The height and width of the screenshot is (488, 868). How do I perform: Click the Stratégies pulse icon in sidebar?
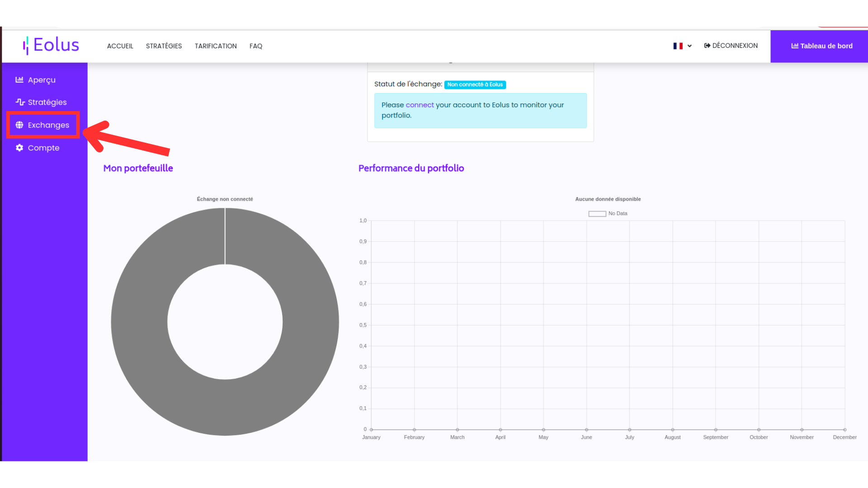[x=20, y=102]
